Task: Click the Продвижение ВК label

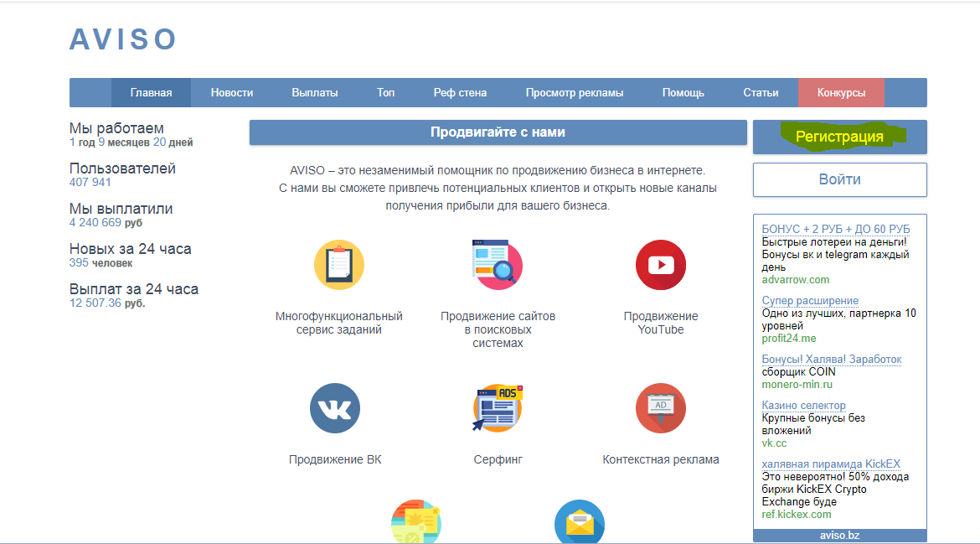Action: tap(335, 459)
